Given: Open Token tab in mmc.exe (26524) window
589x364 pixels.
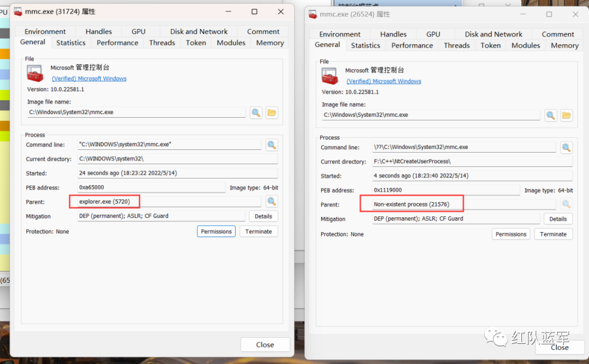Looking at the screenshot, I should pyautogui.click(x=491, y=45).
